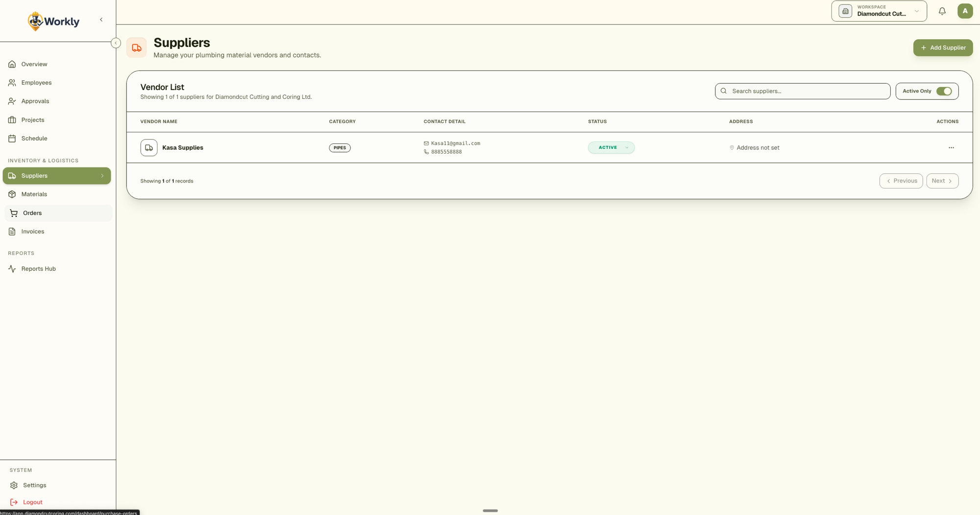Click the email envelope icon for Kasa Supplies
The image size is (980, 515).
pos(426,143)
